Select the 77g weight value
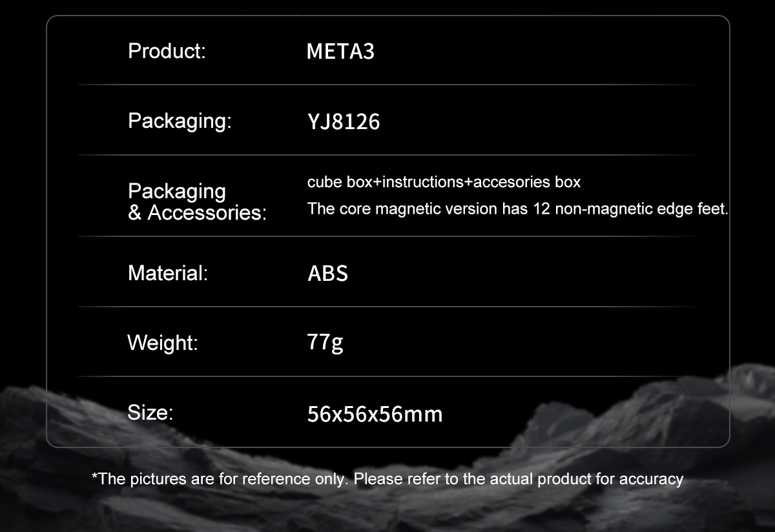The height and width of the screenshot is (532, 775). [325, 342]
